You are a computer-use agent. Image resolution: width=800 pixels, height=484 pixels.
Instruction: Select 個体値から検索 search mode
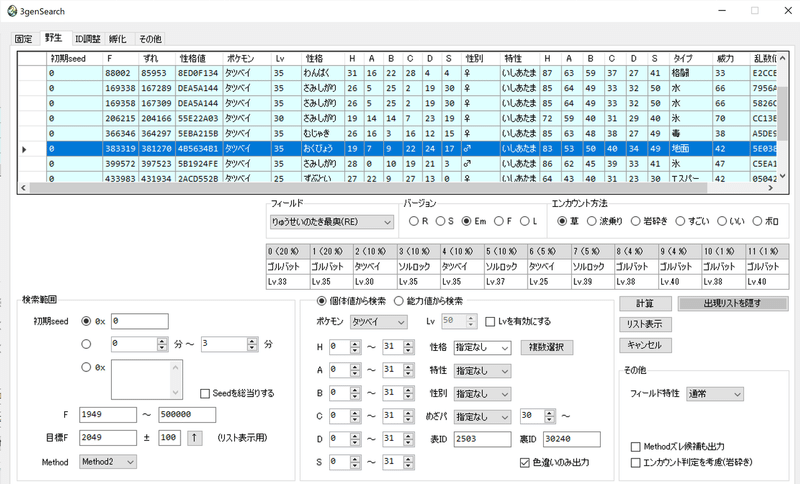click(x=352, y=301)
